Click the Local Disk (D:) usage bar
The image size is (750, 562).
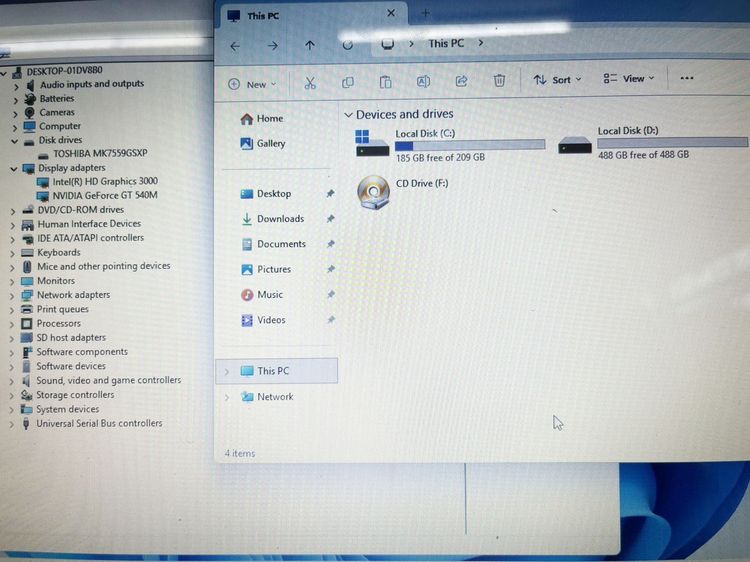[672, 142]
